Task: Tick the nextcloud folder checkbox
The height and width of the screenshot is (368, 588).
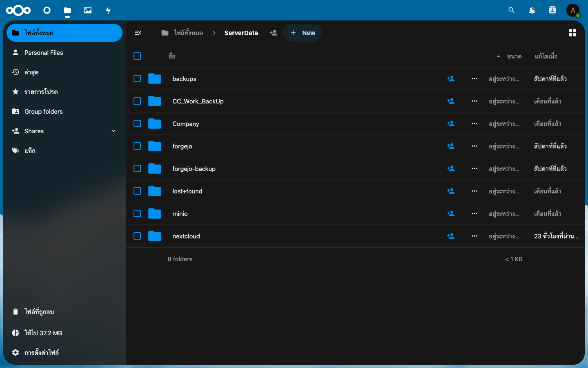Action: coord(137,236)
